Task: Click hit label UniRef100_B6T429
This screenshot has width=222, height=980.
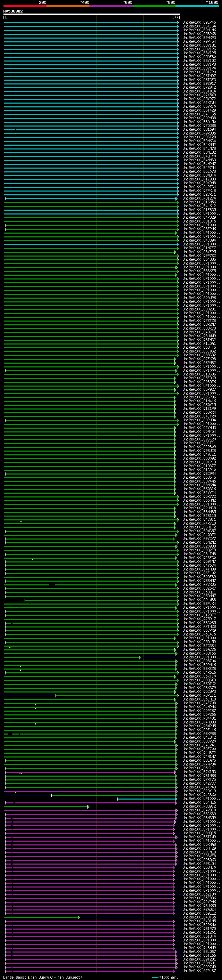Action: pyautogui.click(x=199, y=110)
